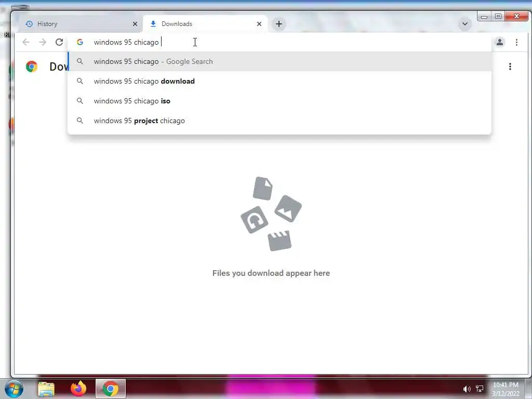The image size is (532, 399).
Task: Open the Downloads page more actions menu
Action: point(510,66)
